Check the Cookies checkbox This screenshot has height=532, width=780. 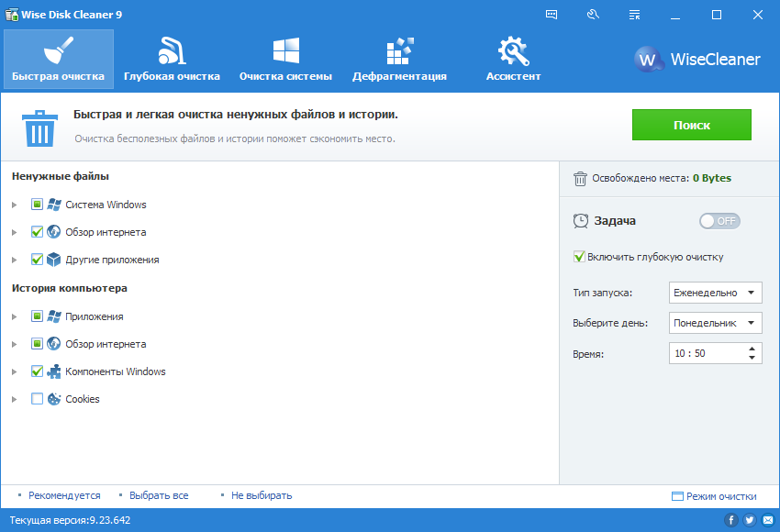pyautogui.click(x=37, y=399)
